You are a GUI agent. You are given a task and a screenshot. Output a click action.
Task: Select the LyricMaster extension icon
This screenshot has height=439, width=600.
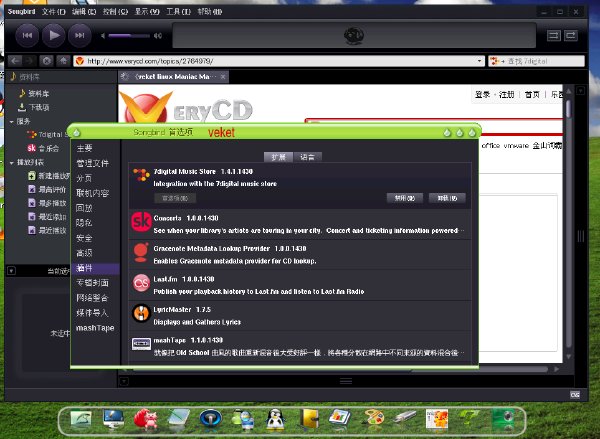pyautogui.click(x=141, y=313)
